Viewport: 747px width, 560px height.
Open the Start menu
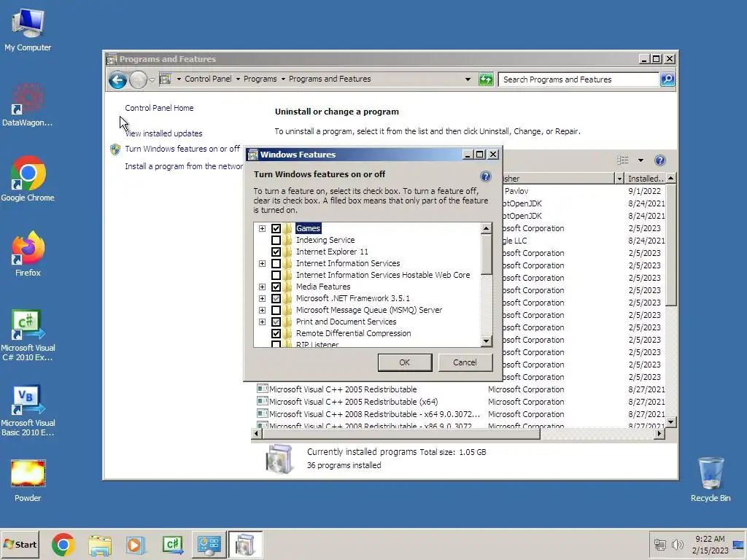(20, 544)
